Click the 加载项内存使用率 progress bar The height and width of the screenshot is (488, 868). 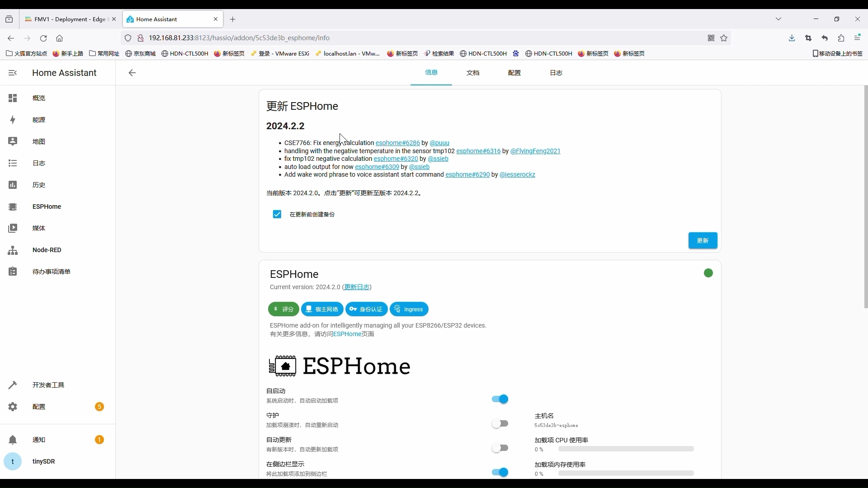point(626,474)
